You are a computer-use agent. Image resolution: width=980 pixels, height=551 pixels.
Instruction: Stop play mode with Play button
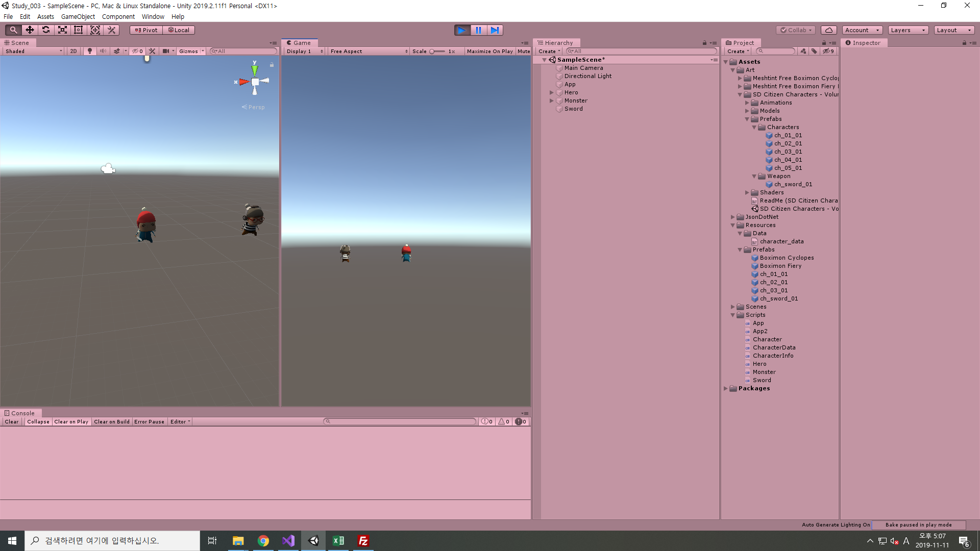click(462, 30)
